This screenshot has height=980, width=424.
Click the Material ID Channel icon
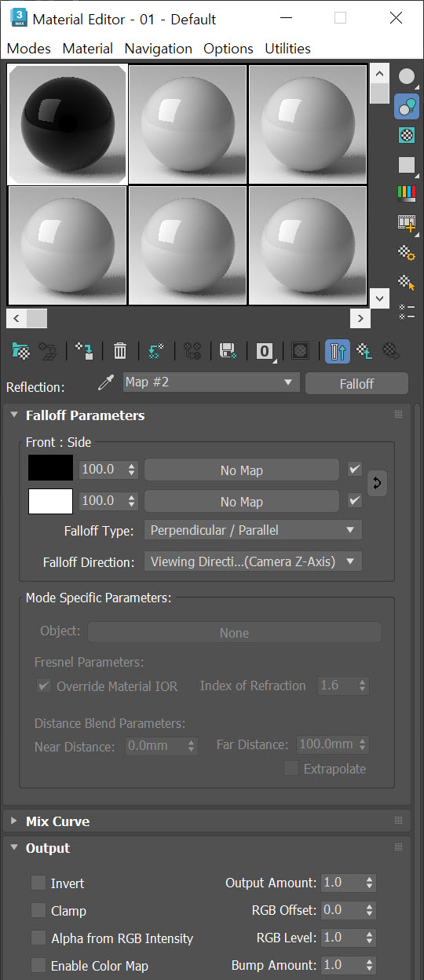click(266, 351)
